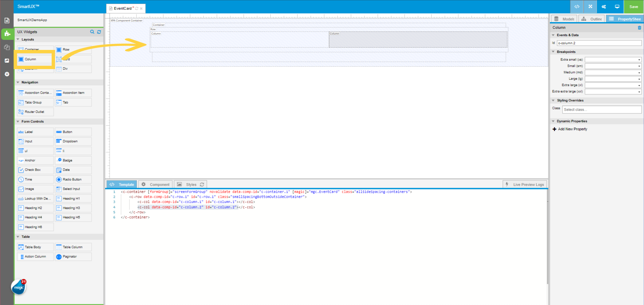Toggle the code view with the </> icon
The image size is (644, 305).
point(577,7)
